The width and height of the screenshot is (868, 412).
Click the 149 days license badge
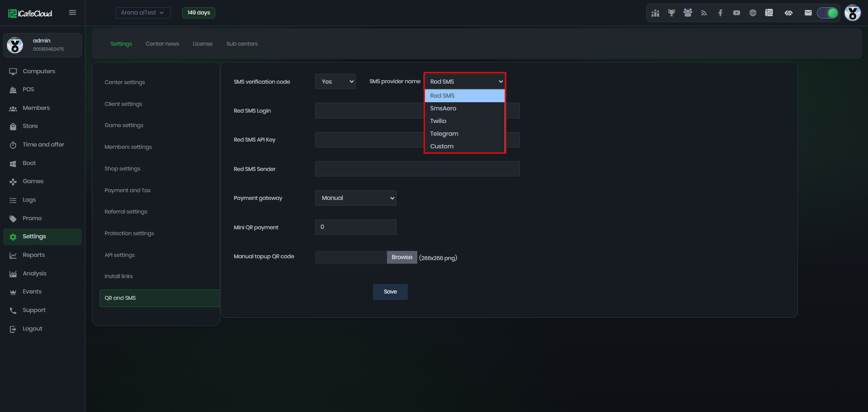click(x=198, y=13)
